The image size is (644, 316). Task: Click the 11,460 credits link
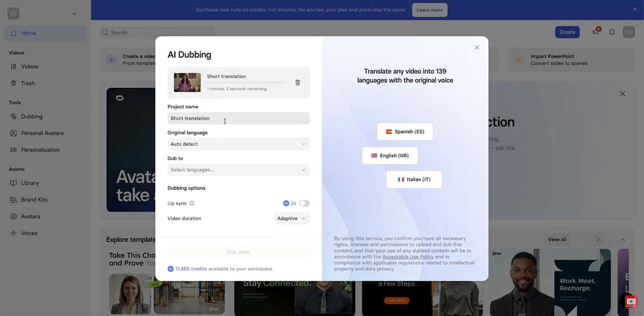(x=191, y=269)
